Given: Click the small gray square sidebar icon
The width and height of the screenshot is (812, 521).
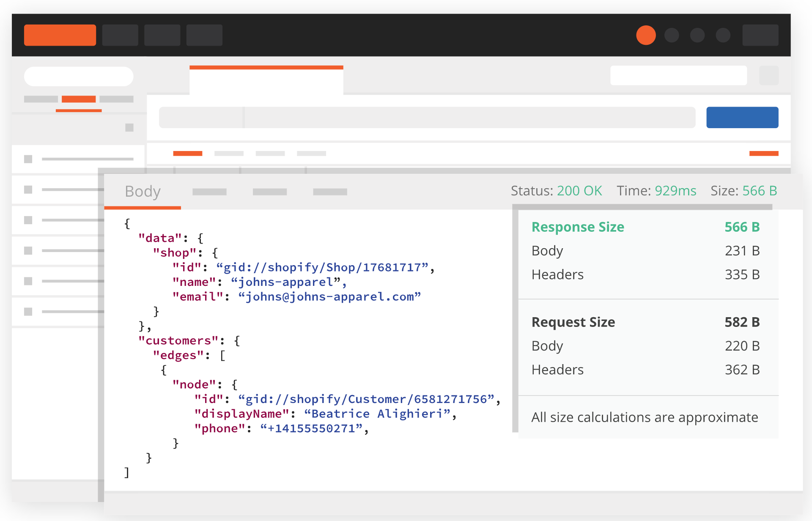Looking at the screenshot, I should point(129,127).
